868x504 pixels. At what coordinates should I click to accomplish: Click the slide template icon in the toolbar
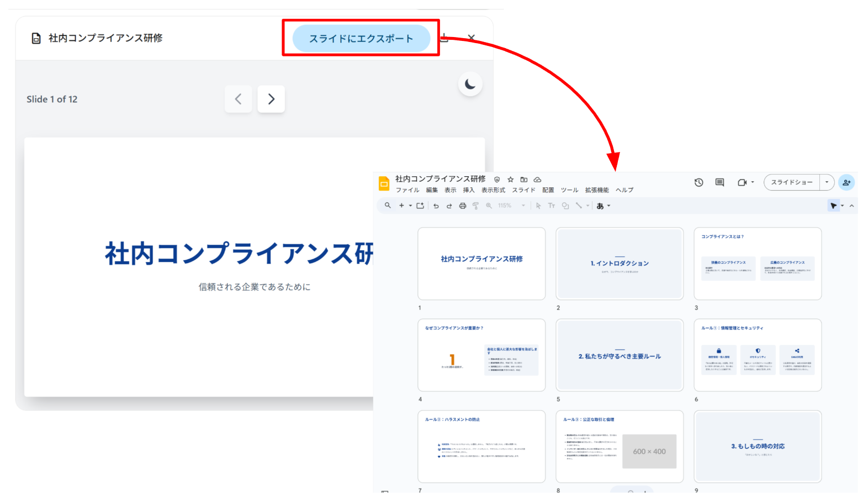click(x=420, y=206)
